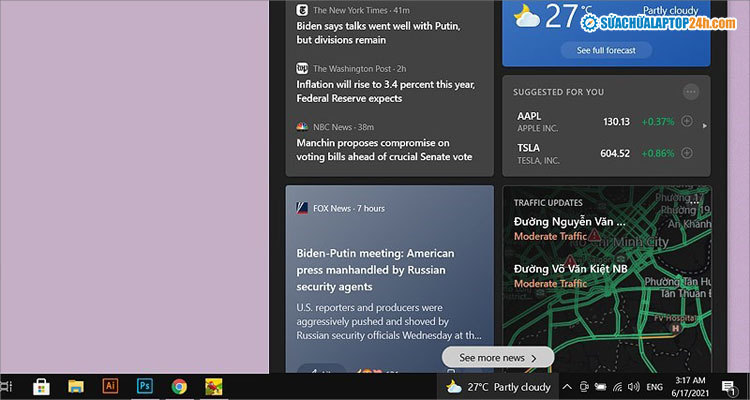Show hidden system tray icons
This screenshot has width=750, height=400.
tap(567, 387)
